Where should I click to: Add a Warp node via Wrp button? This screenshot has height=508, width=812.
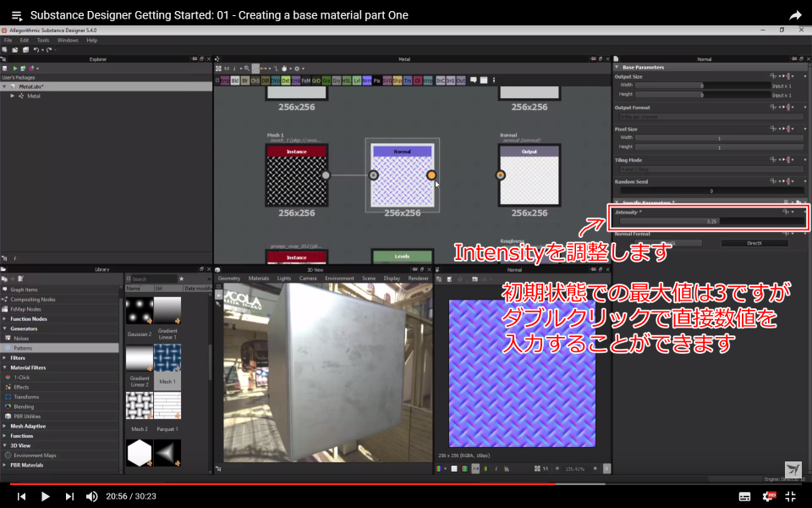pyautogui.click(x=428, y=80)
